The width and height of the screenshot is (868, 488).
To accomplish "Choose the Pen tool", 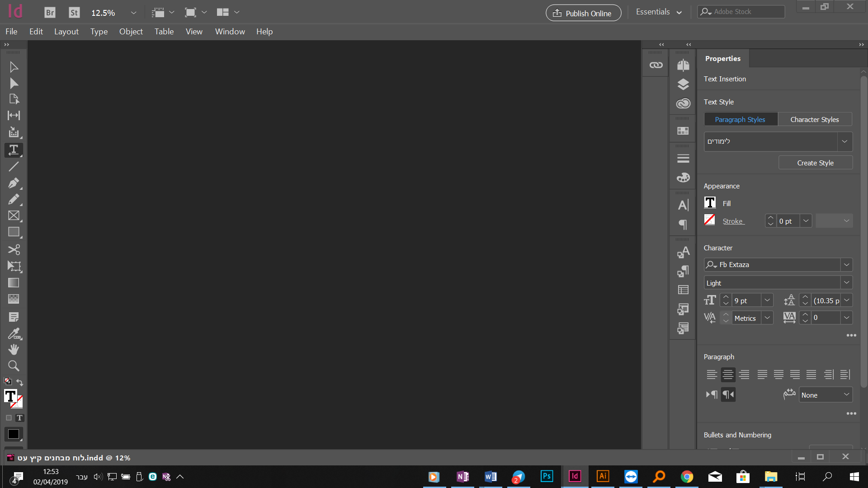I will [x=14, y=183].
